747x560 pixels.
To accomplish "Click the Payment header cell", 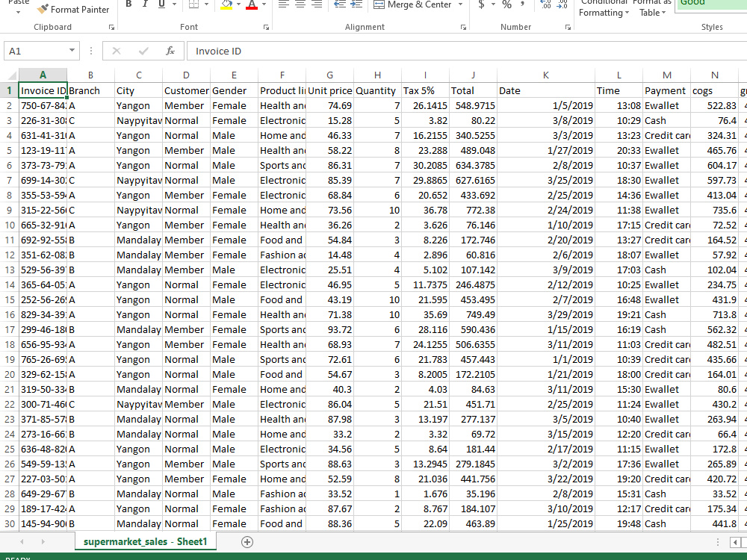I will pyautogui.click(x=666, y=90).
